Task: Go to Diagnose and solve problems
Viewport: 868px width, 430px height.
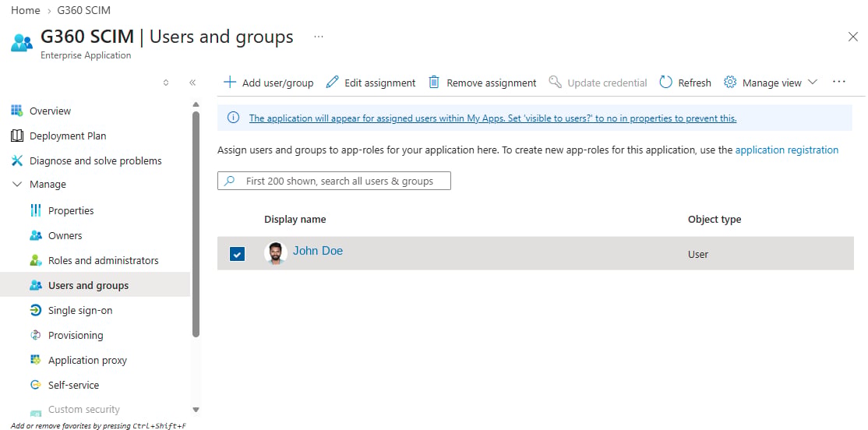Action: tap(95, 160)
